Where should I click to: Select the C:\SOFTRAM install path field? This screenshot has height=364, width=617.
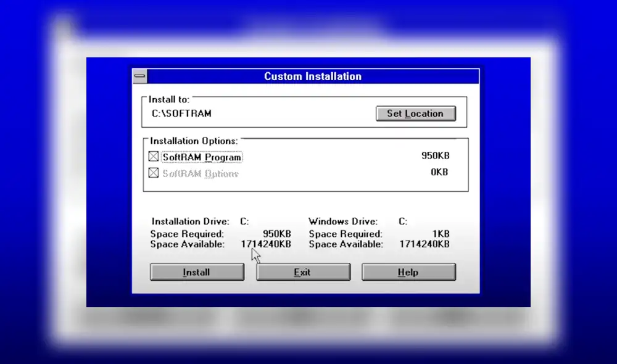point(183,114)
